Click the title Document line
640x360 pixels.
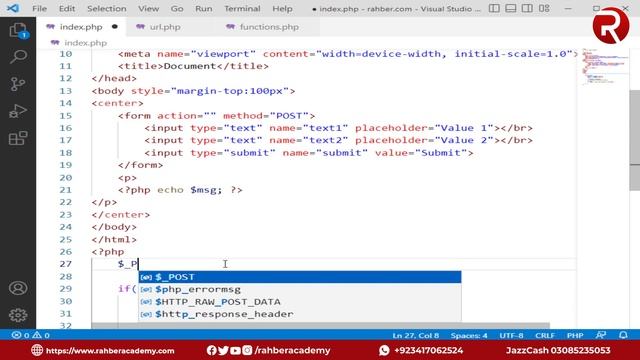[x=193, y=66]
